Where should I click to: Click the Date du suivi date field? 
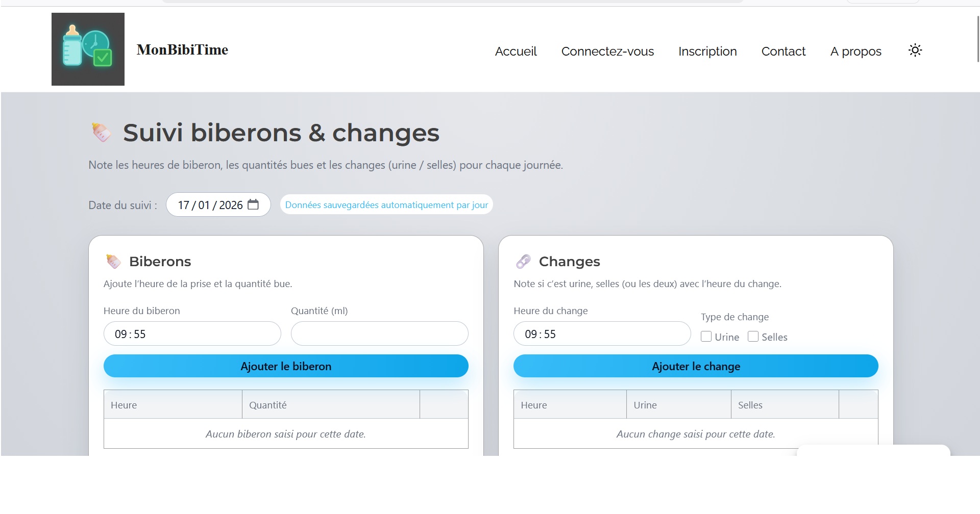(209, 205)
